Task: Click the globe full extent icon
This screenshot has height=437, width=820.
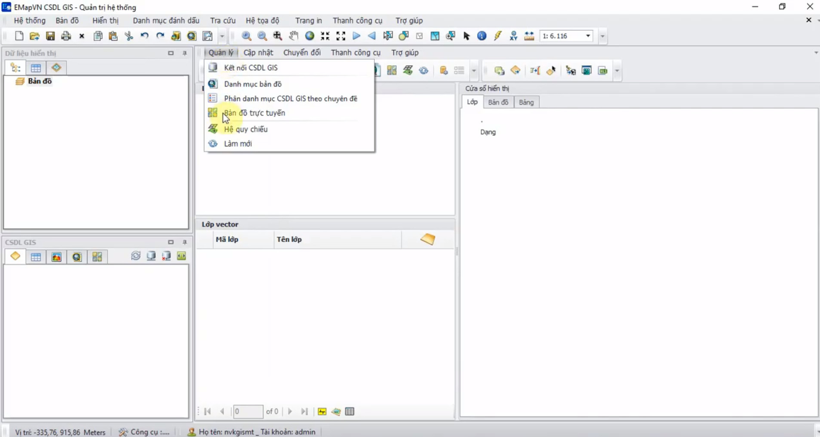Action: coord(310,36)
